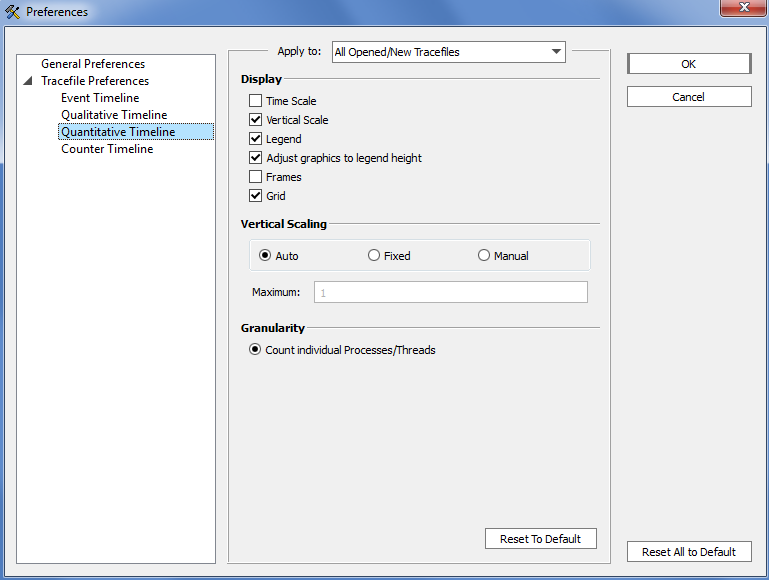The image size is (769, 580).
Task: Collapse the Tracefile Preferences tree node
Action: [x=28, y=81]
